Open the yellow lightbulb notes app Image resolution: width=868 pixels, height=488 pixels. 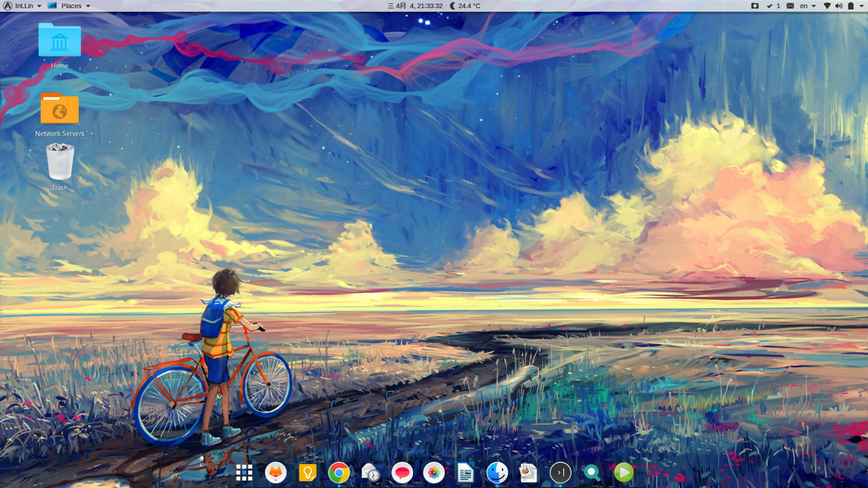click(307, 473)
